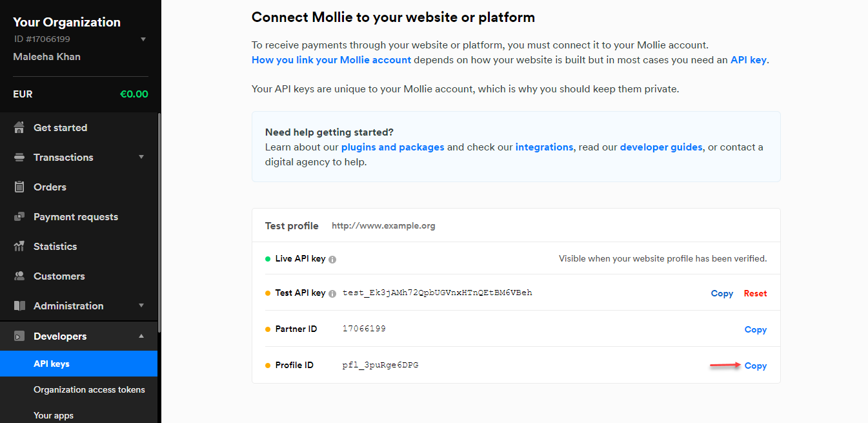Viewport: 868px width, 423px height.
Task: Click the Administration book icon
Action: pyautogui.click(x=19, y=305)
